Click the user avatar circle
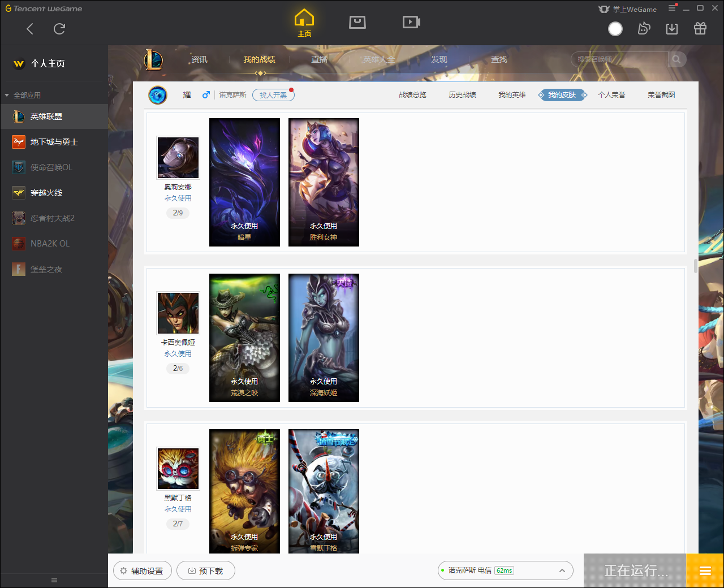This screenshot has width=724, height=588. (615, 29)
